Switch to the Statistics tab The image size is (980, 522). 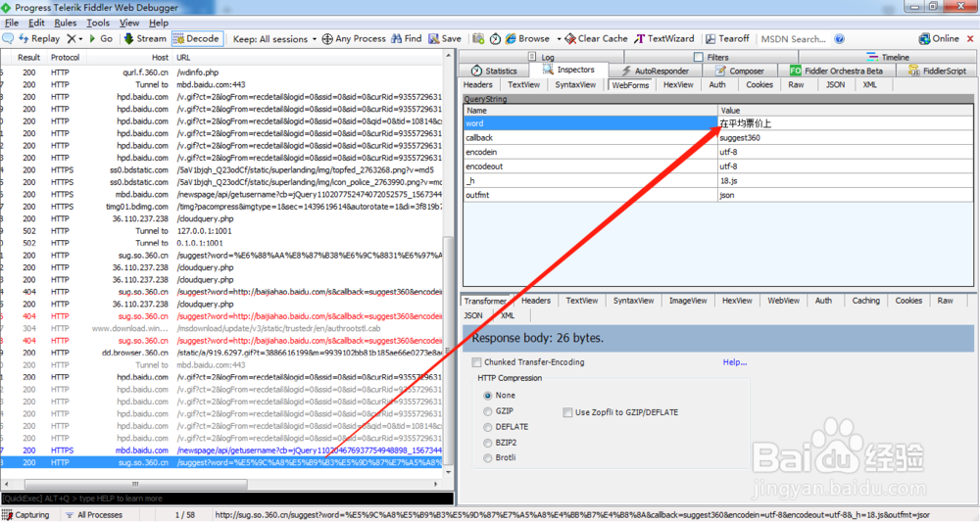(x=494, y=71)
